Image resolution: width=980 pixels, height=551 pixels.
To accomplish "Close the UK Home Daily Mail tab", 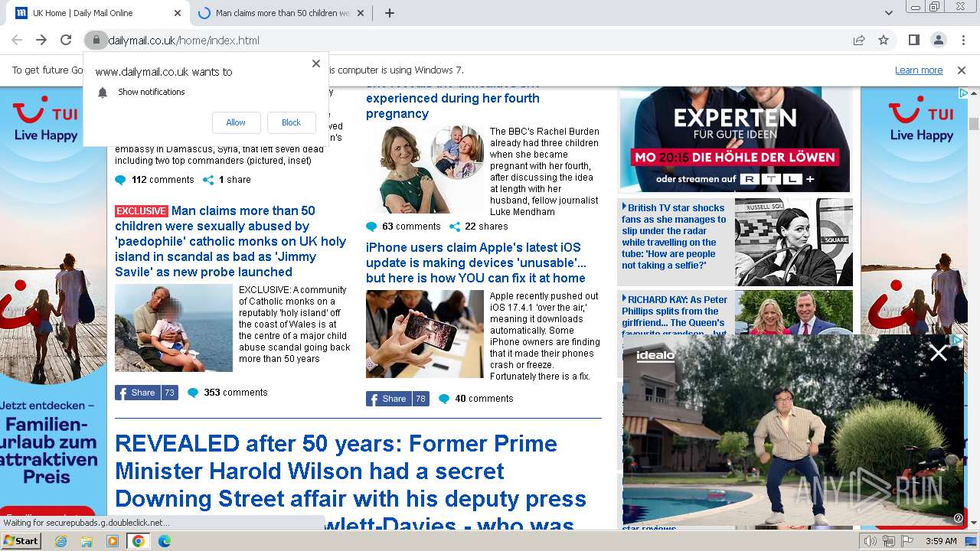I will (x=178, y=13).
